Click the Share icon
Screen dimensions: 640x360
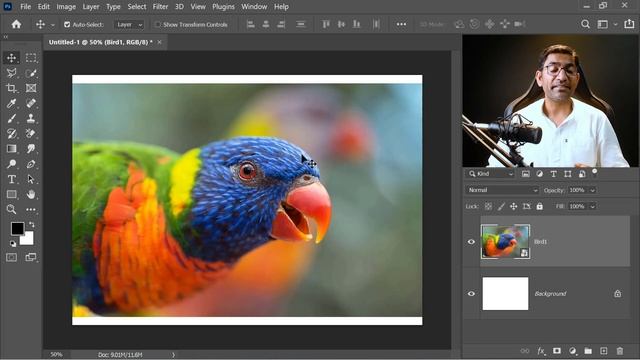pos(629,24)
